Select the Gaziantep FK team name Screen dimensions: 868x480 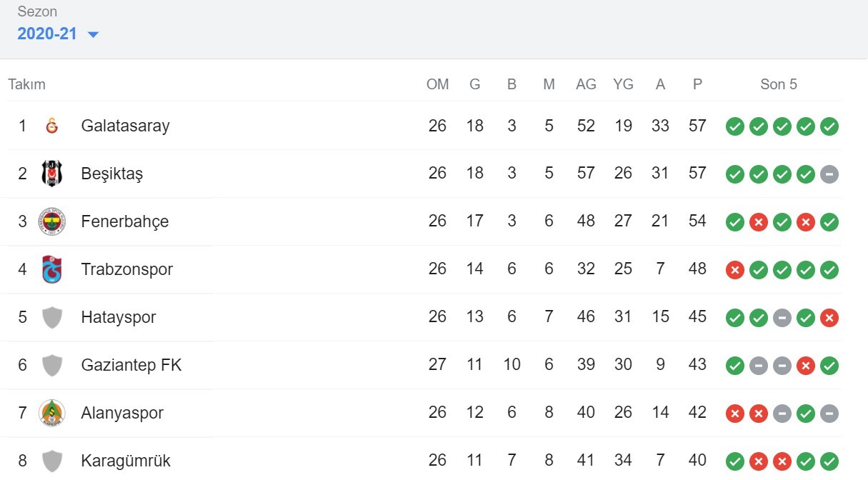pos(131,365)
